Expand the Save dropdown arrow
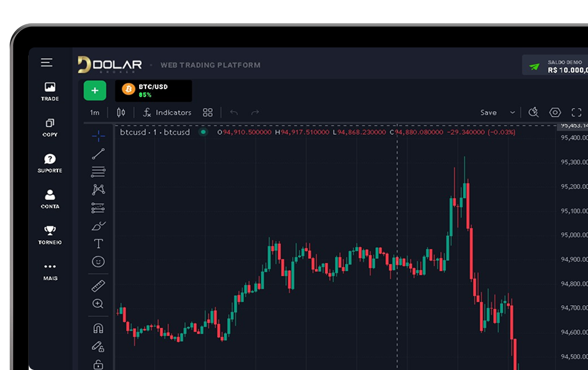Viewport: 588px width, 370px height. click(x=512, y=113)
